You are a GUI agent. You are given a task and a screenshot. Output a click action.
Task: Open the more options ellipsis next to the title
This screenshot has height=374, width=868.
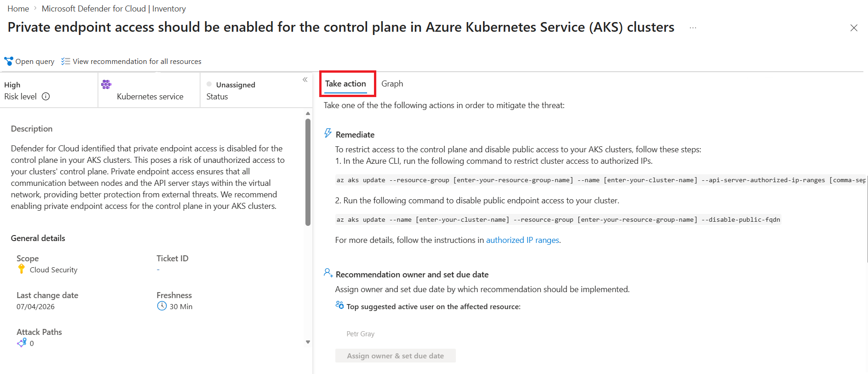[693, 28]
